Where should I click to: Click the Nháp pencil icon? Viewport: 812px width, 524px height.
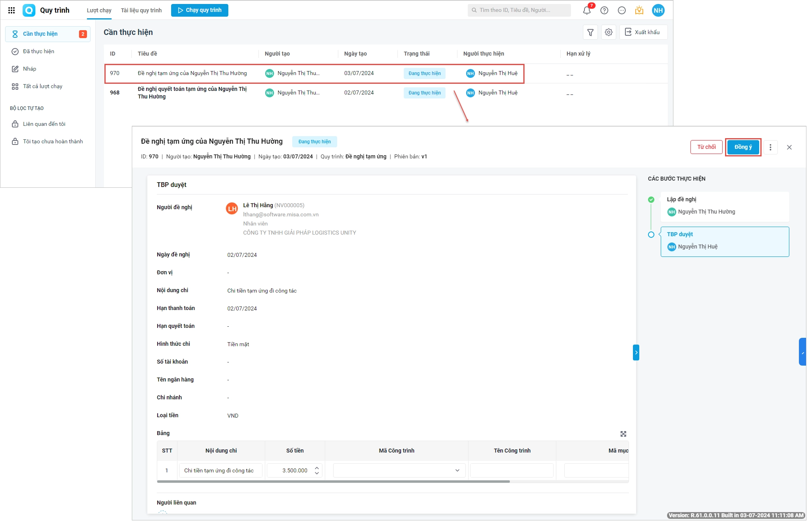coord(15,69)
